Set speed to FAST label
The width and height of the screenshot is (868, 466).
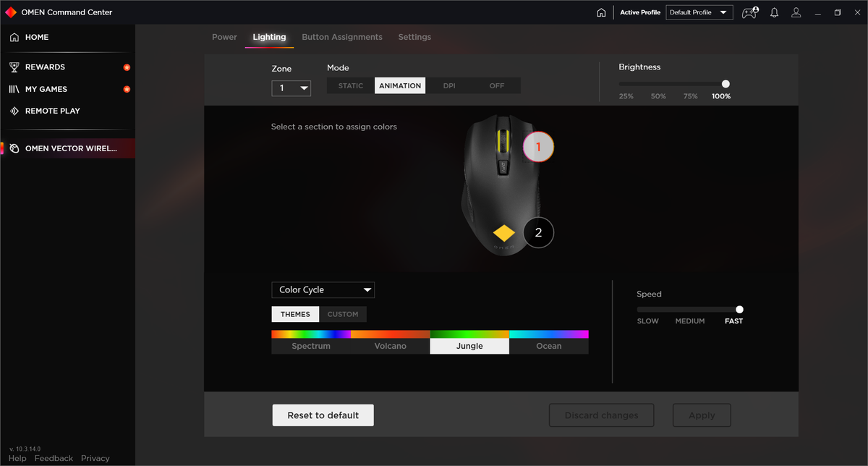[734, 321]
